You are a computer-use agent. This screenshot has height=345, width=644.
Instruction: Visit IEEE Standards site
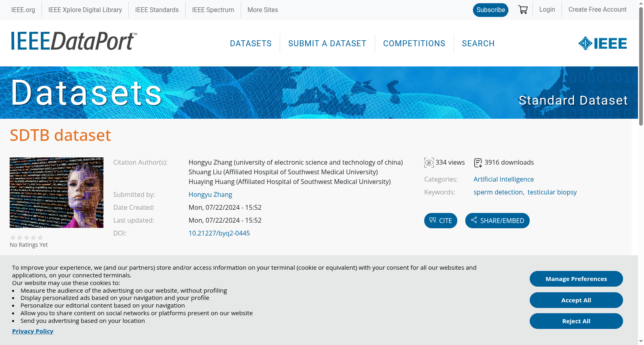(x=157, y=10)
